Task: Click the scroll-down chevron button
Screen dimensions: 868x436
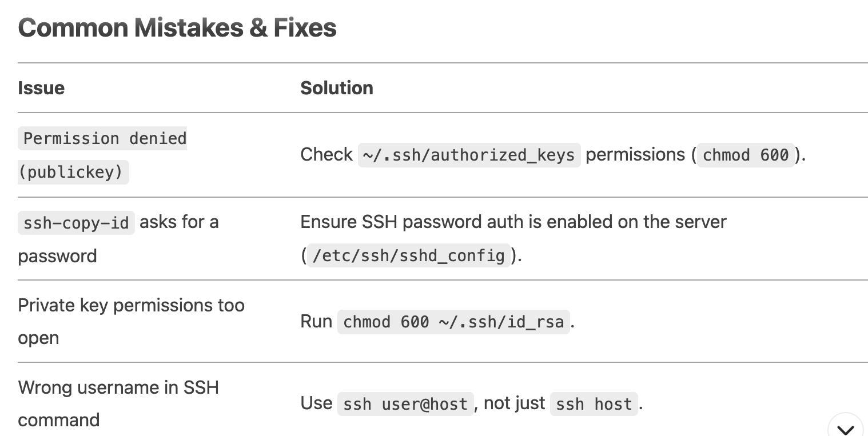Action: click(845, 428)
